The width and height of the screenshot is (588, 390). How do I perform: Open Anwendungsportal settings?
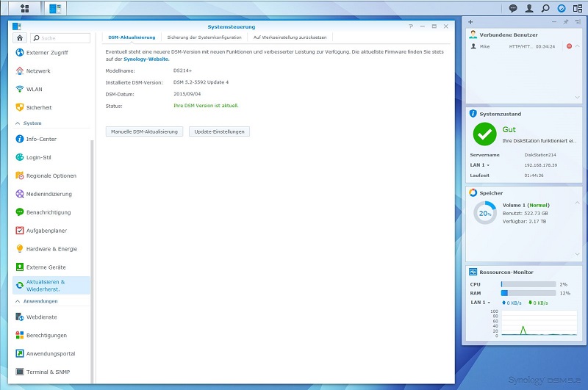click(51, 354)
